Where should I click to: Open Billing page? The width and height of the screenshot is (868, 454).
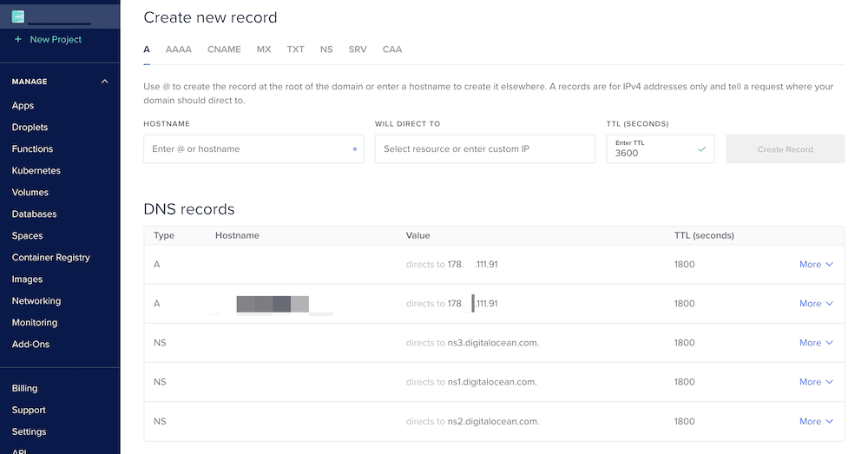(x=24, y=388)
